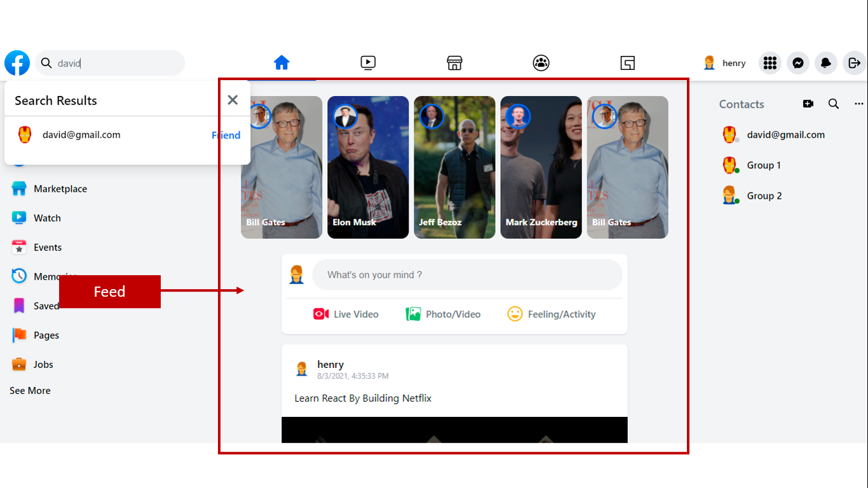Choose Feeling/Activity
This screenshot has height=488, width=868.
(x=552, y=314)
